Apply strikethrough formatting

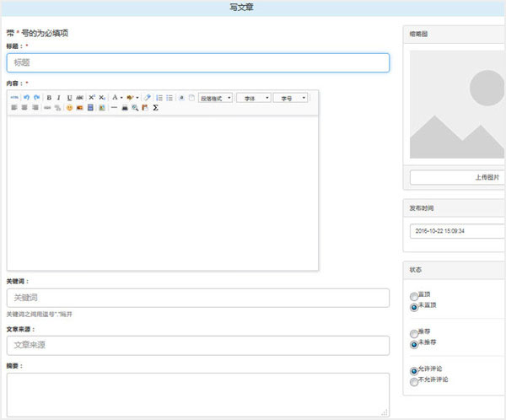point(80,98)
